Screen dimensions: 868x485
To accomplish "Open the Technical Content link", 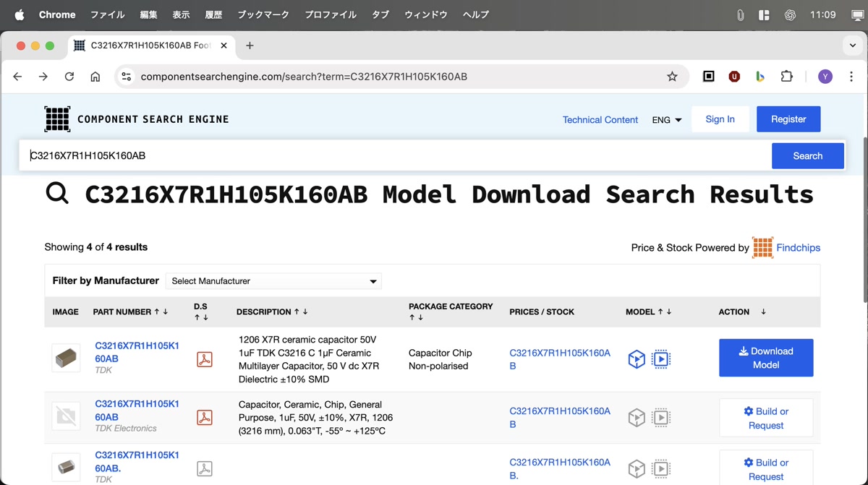I will click(x=600, y=120).
